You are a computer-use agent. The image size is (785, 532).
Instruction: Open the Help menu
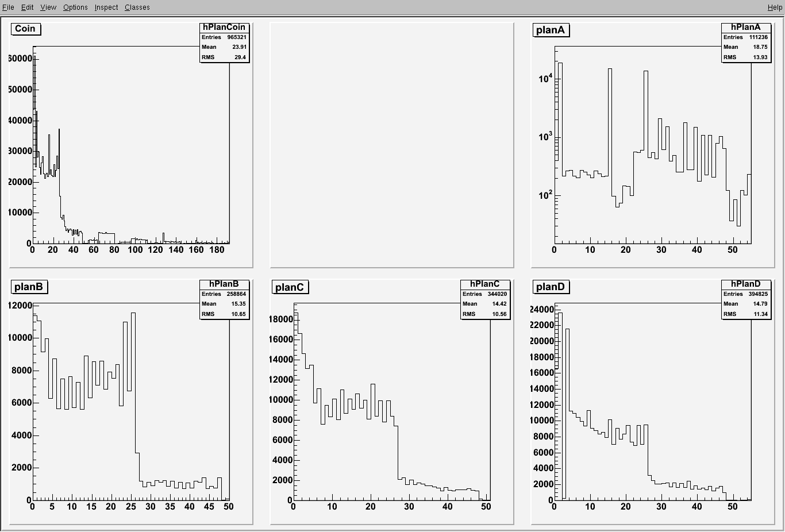(775, 7)
